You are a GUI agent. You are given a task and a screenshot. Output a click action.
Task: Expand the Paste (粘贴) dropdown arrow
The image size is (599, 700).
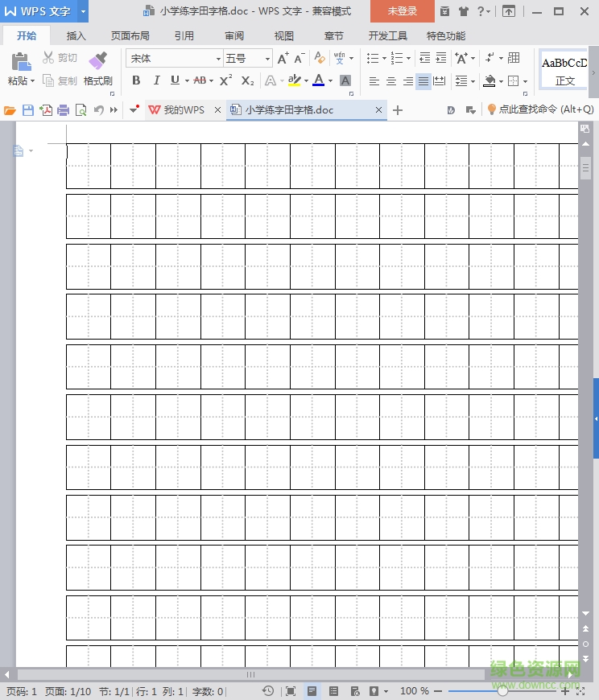[x=32, y=81]
